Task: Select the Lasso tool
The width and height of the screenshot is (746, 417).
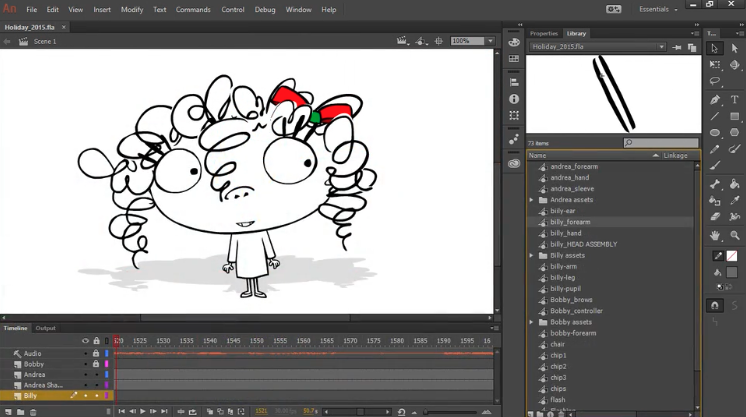Action: click(x=715, y=81)
